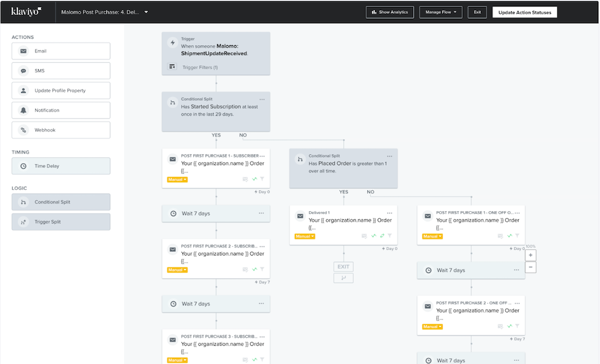The width and height of the screenshot is (600, 364).
Task: Open menu of second subscriber Wait 7 days
Action: tap(261, 304)
